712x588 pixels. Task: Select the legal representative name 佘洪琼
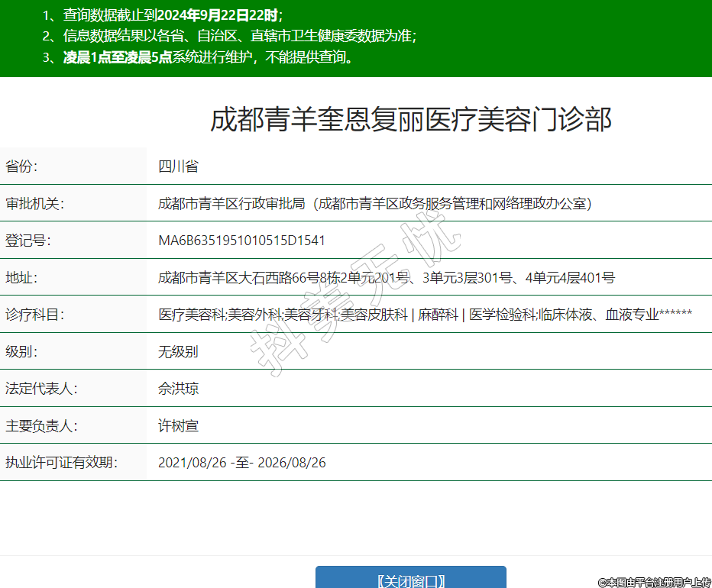click(178, 389)
